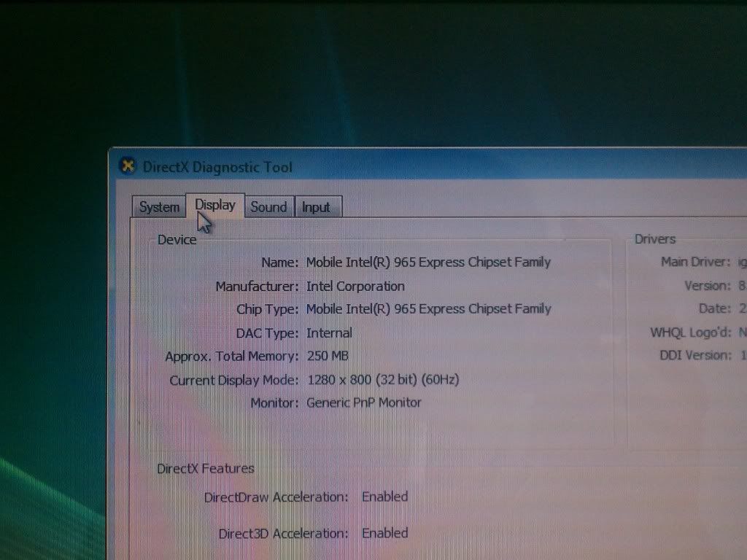This screenshot has width=747, height=560.
Task: Click the Direct3D Acceleration: label
Action: click(284, 533)
